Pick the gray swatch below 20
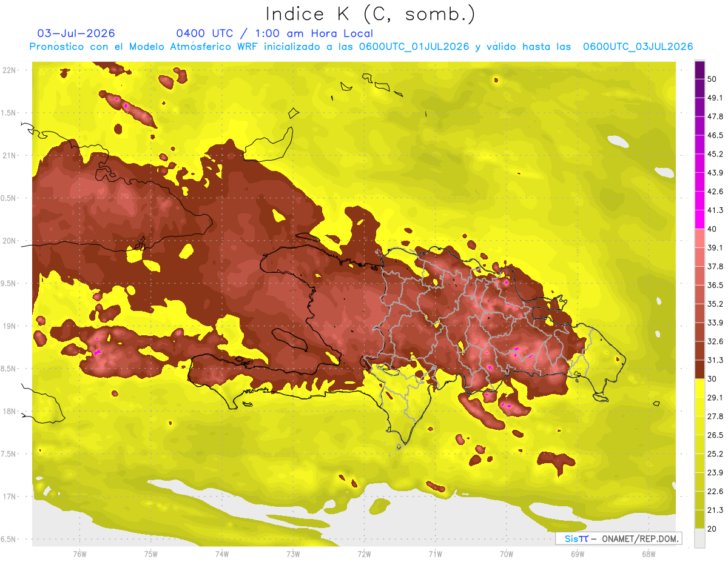 point(699,538)
